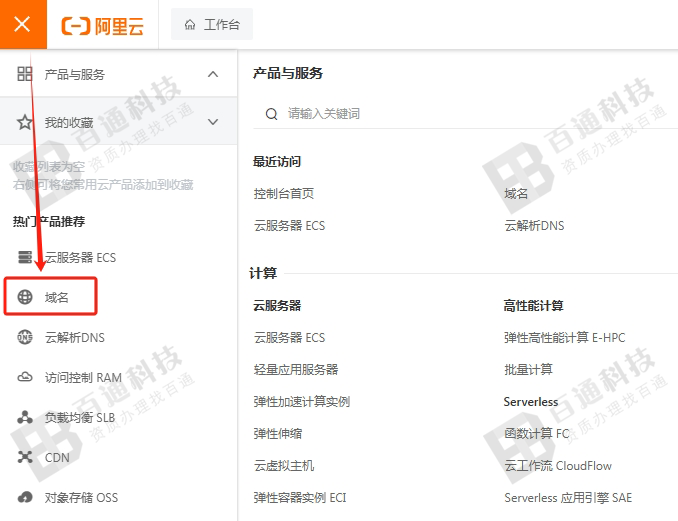The image size is (678, 521).
Task: Open 云服务器 ECS under 最近访问
Action: [289, 226]
